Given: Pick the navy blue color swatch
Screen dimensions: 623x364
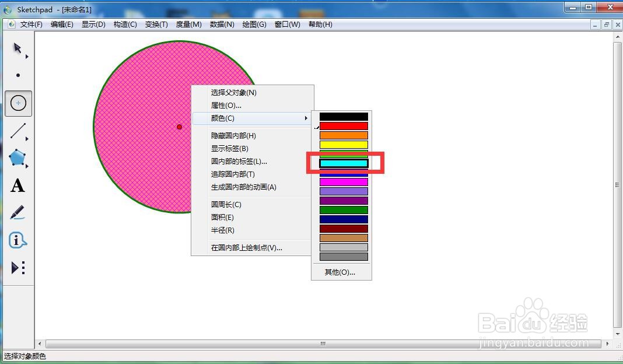Looking at the screenshot, I should 344,219.
